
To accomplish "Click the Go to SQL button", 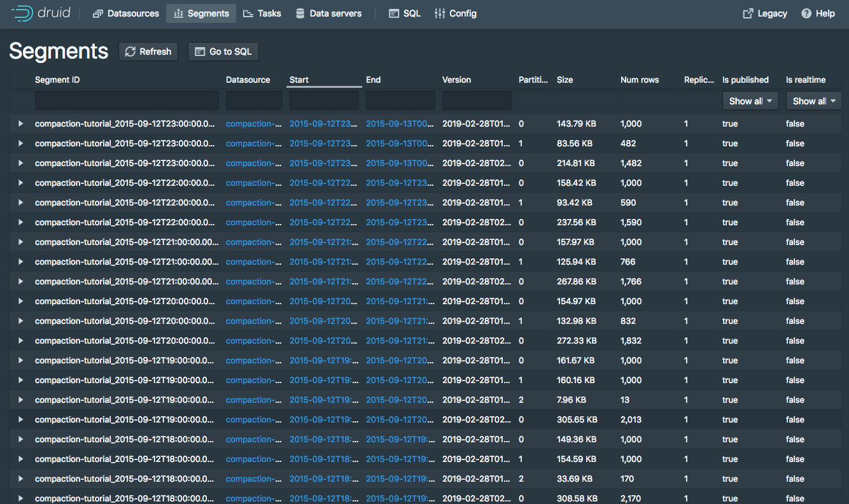I will (223, 52).
